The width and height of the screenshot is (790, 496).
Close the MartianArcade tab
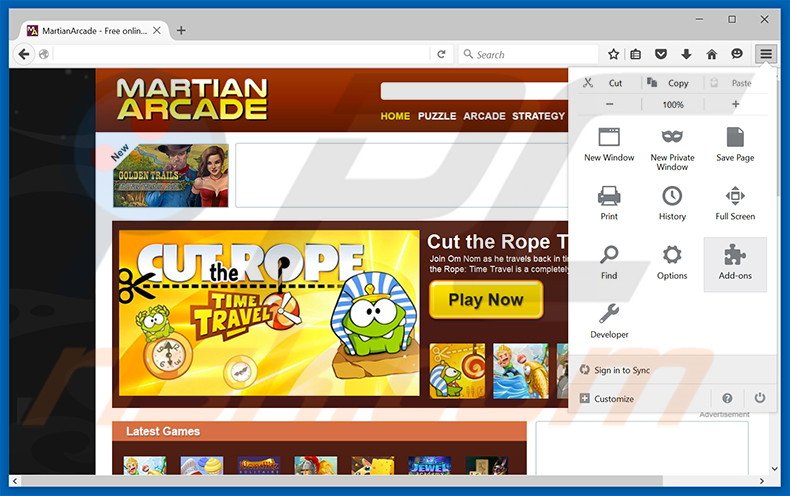(157, 31)
